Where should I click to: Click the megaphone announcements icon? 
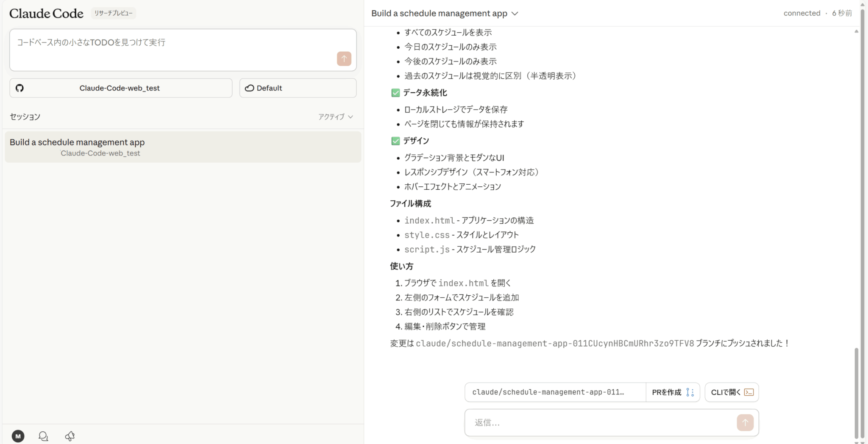[x=70, y=436]
